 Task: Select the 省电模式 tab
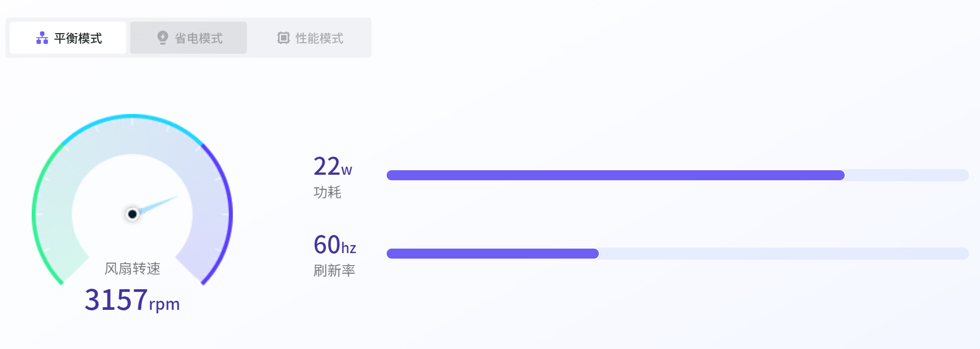coord(189,38)
